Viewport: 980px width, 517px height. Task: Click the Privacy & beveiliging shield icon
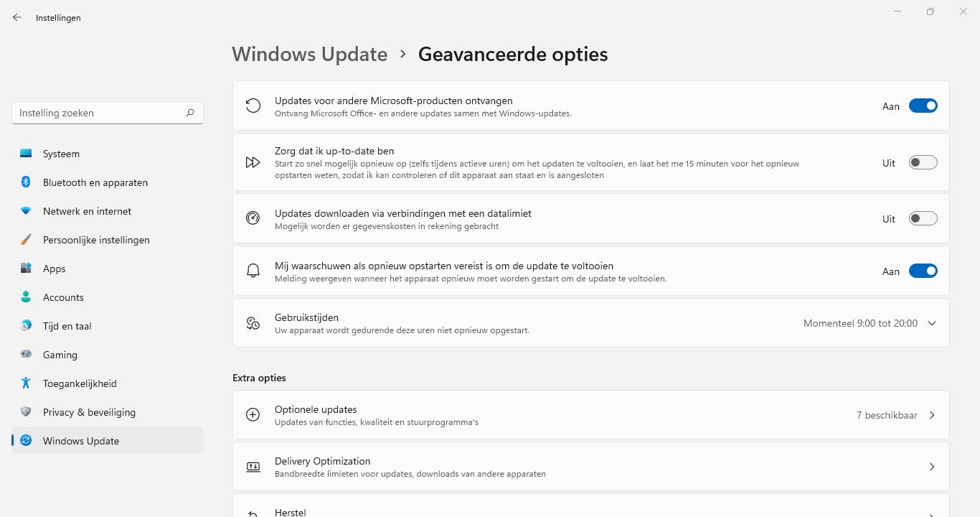tap(26, 412)
